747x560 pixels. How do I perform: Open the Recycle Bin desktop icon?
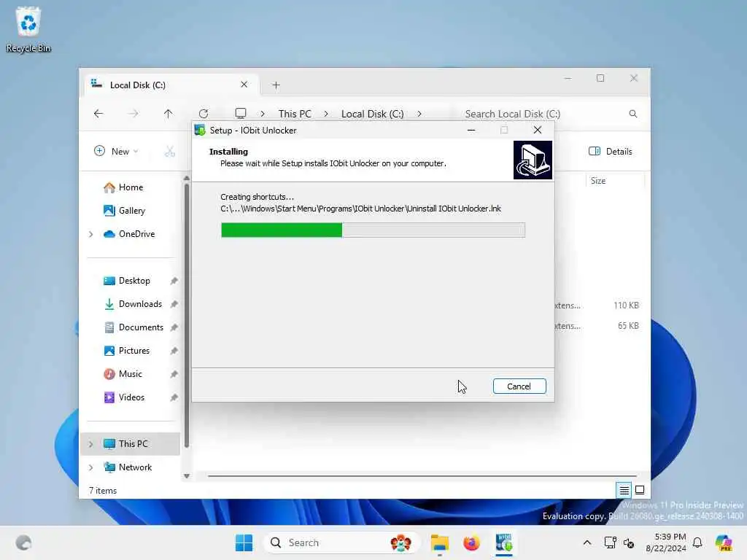tap(28, 30)
